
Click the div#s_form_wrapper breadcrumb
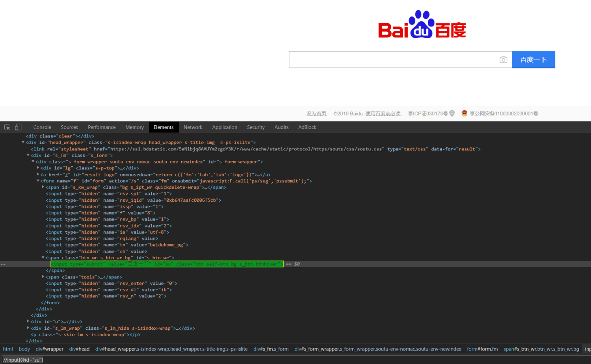coord(378,349)
